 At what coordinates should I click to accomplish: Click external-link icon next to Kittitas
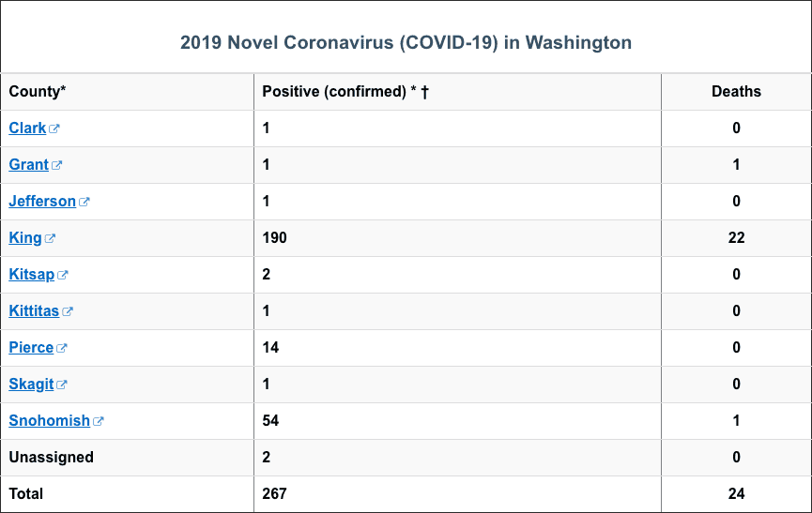(68, 311)
